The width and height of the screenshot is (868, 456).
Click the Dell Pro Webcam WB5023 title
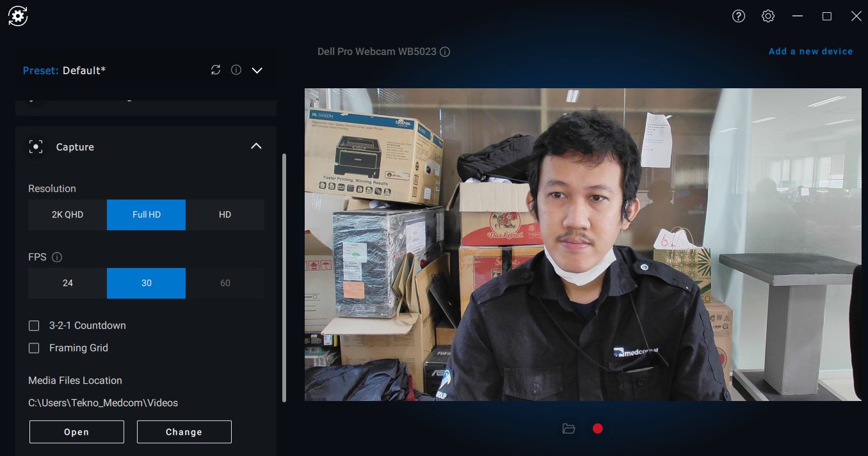[x=377, y=51]
